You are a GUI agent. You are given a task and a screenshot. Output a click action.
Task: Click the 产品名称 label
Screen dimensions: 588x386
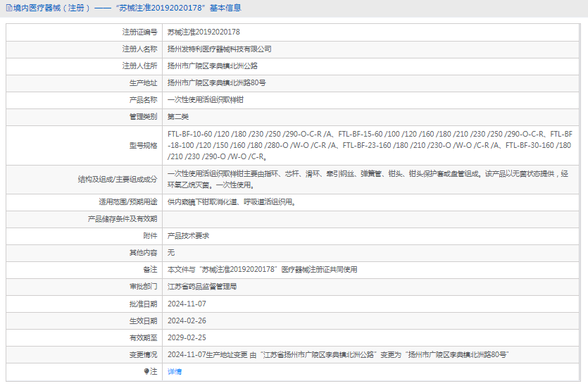143,100
